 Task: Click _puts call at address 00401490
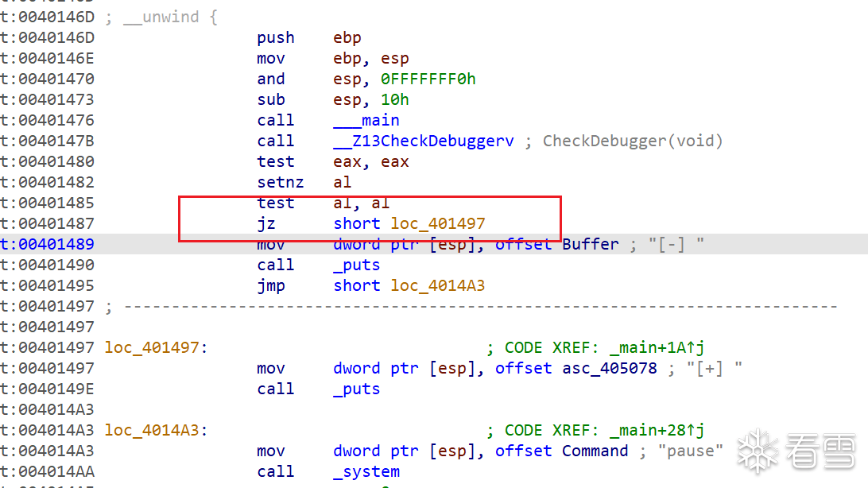click(x=356, y=265)
